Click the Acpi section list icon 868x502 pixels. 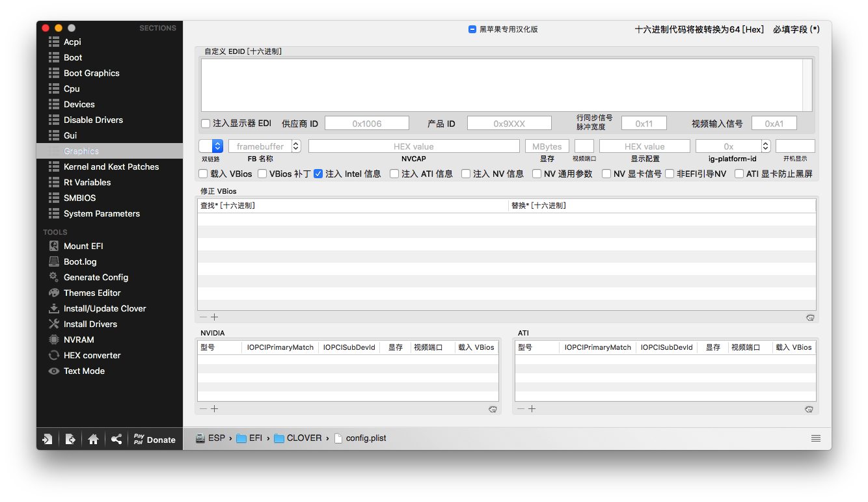point(55,42)
